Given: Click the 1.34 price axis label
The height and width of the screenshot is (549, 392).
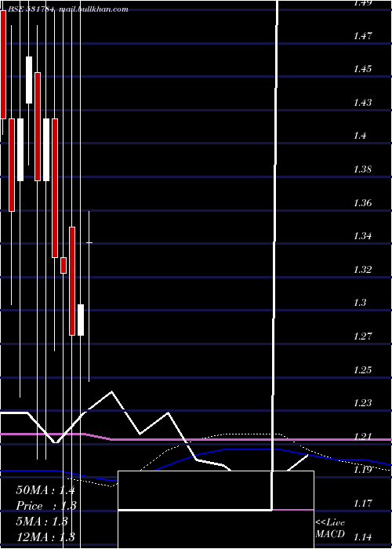Looking at the screenshot, I should (x=362, y=236).
